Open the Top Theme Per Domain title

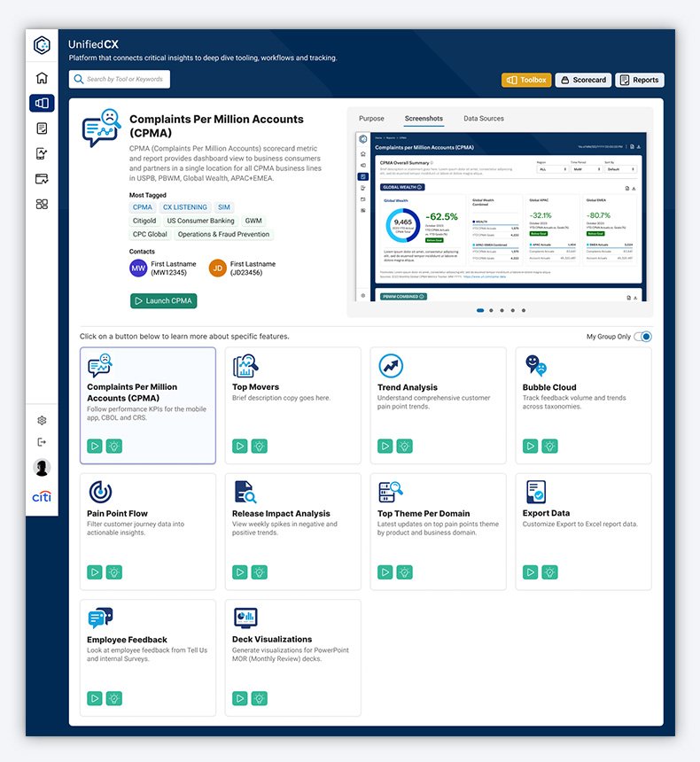424,513
